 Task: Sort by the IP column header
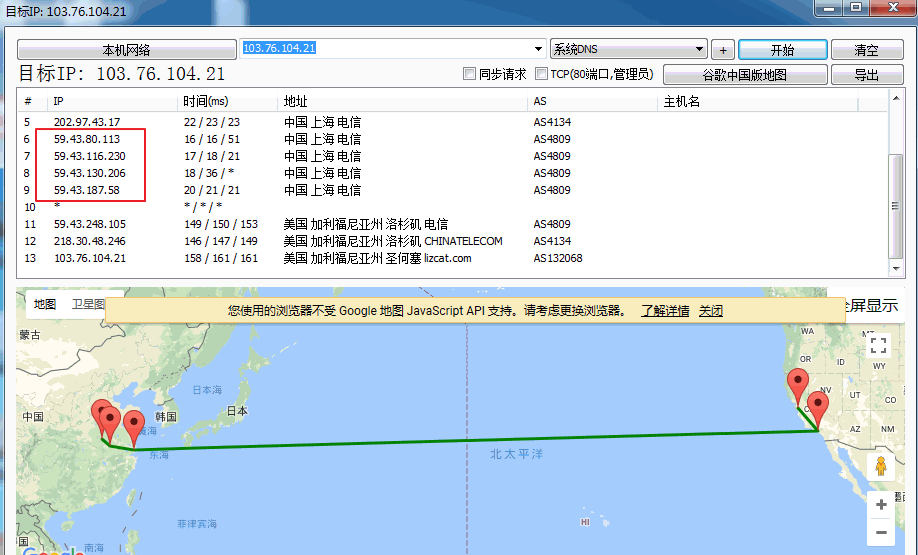(112, 101)
